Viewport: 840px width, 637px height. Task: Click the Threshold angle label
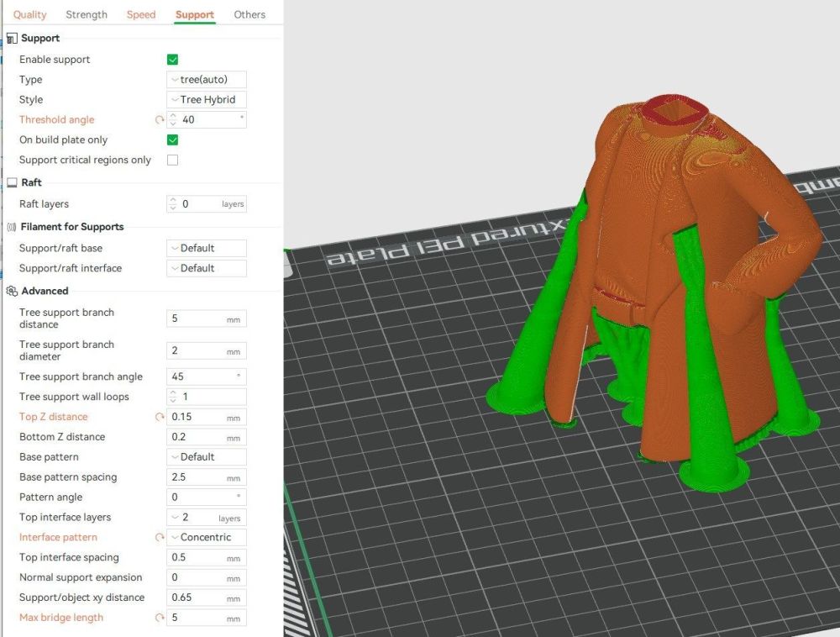[x=57, y=119]
